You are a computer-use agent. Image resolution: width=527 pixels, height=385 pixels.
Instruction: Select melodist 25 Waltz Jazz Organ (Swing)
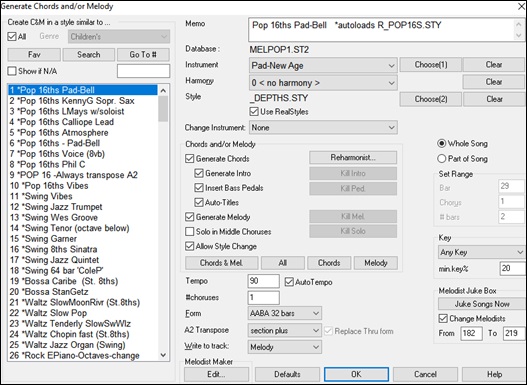pos(83,345)
